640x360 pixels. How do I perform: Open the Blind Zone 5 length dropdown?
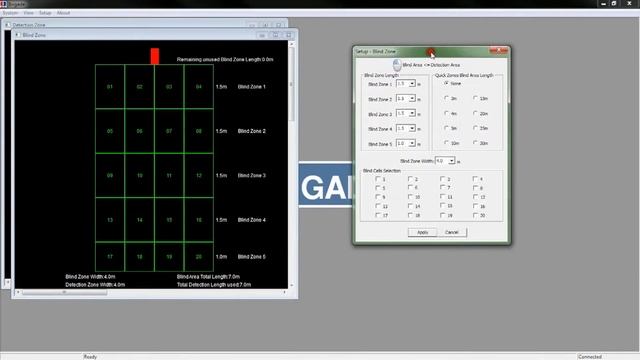pyautogui.click(x=412, y=143)
